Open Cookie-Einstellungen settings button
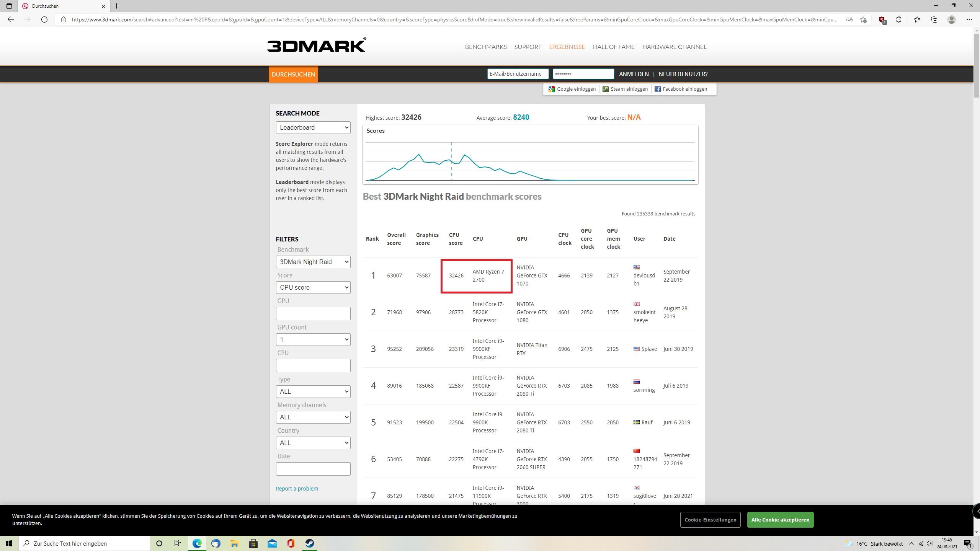Screen dimensions: 980x551 point(710,520)
